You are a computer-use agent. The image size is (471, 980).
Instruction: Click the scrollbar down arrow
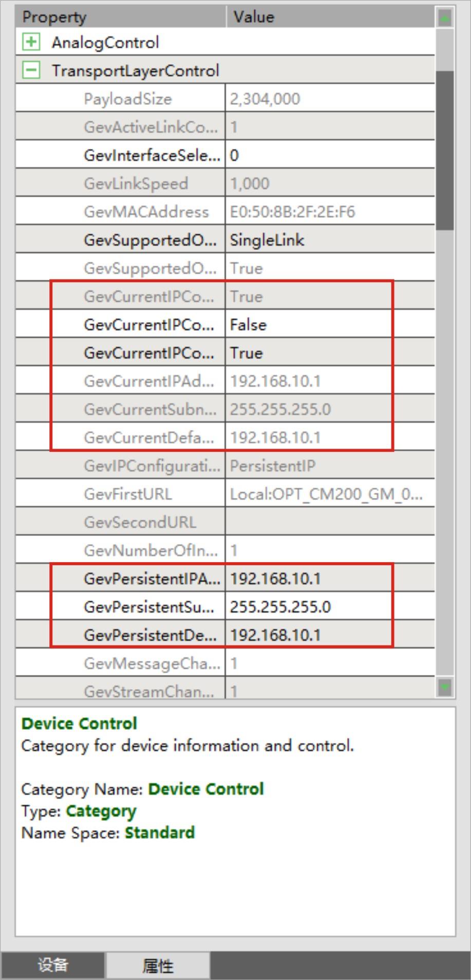point(444,687)
